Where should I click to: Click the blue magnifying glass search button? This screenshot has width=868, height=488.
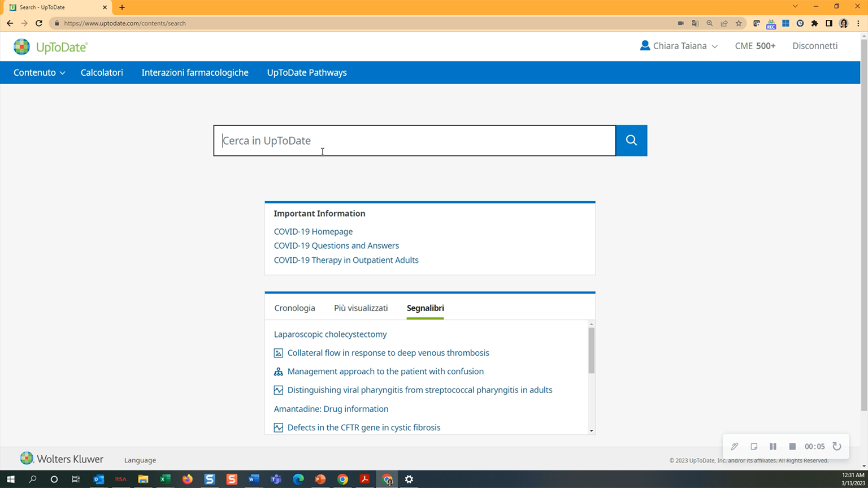point(631,140)
